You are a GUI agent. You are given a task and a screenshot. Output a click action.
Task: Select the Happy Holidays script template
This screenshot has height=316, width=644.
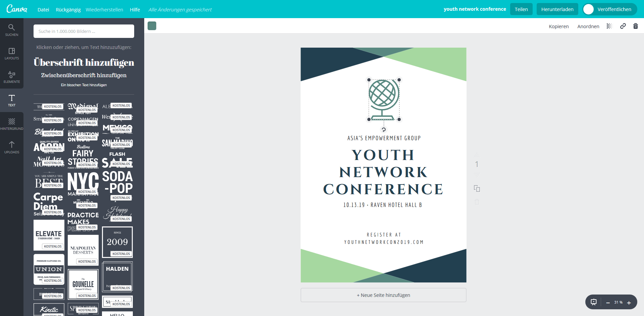[117, 214]
